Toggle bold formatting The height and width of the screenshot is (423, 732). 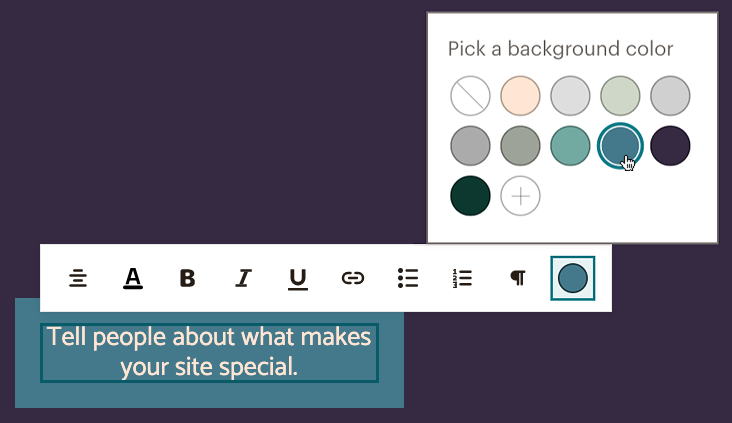(187, 278)
